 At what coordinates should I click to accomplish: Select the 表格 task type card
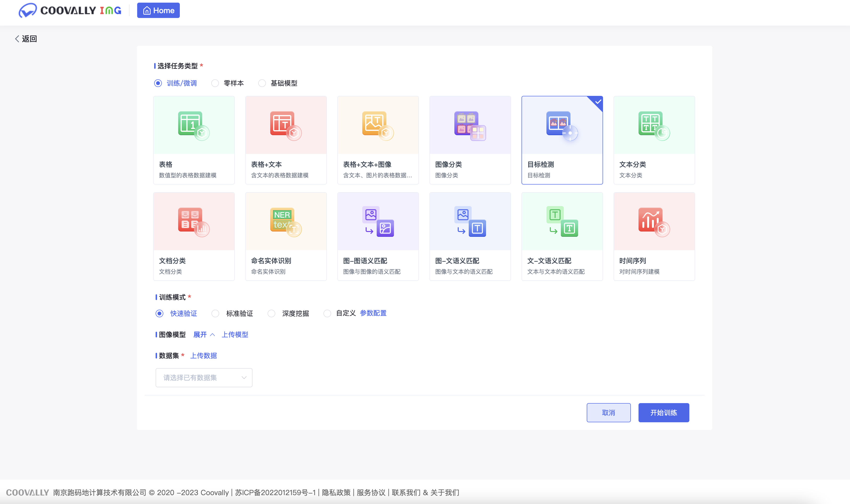pos(194,140)
